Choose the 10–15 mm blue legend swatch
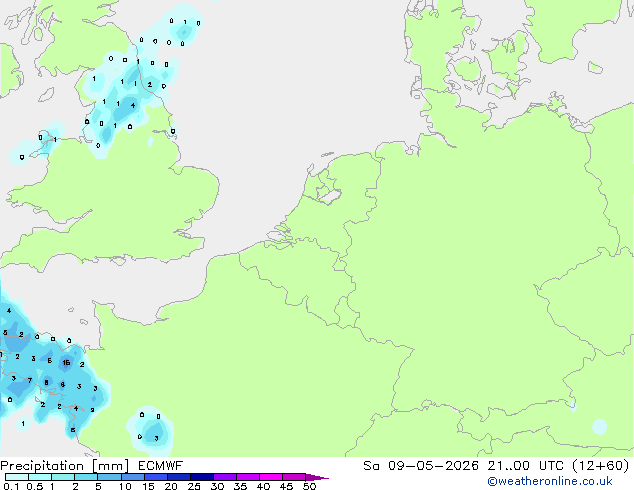This screenshot has height=490, width=634. (132, 477)
